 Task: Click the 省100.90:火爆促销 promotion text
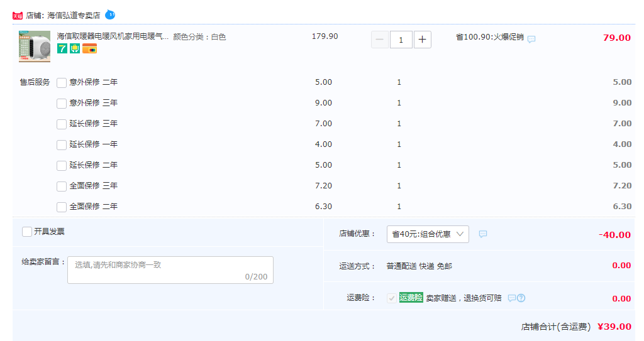tap(490, 37)
